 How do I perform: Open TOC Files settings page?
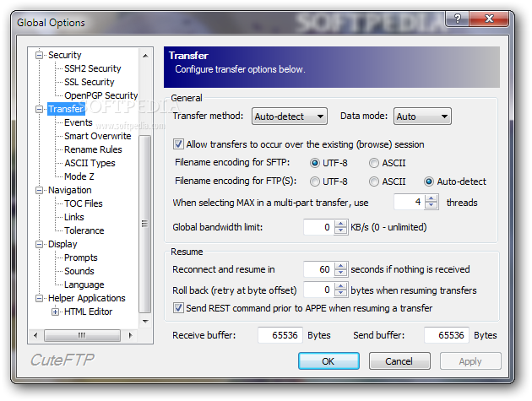(x=84, y=203)
